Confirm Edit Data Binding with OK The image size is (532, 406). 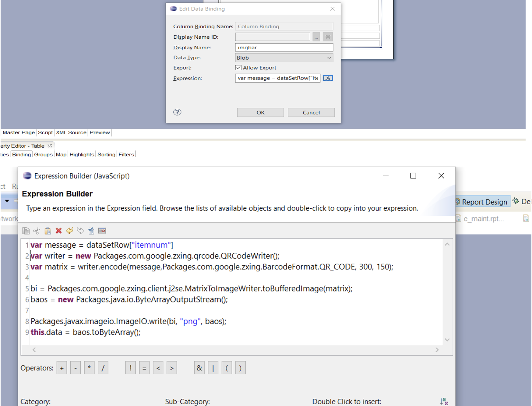(260, 112)
